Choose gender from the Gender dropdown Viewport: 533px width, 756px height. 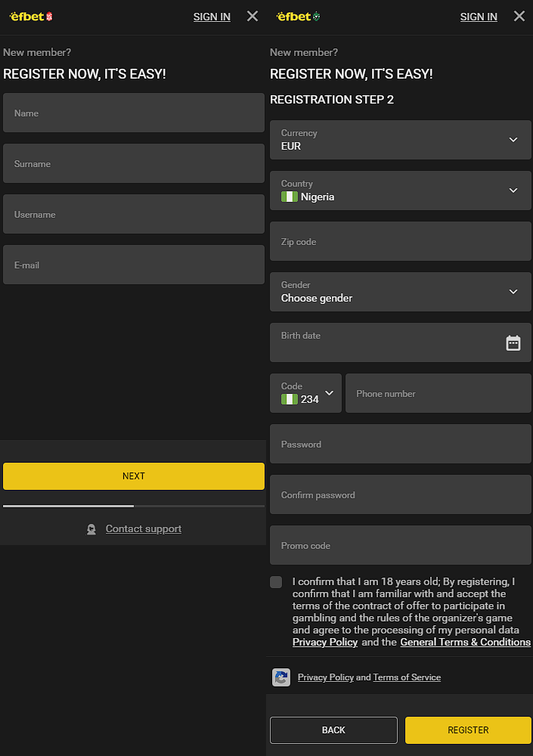tap(401, 292)
